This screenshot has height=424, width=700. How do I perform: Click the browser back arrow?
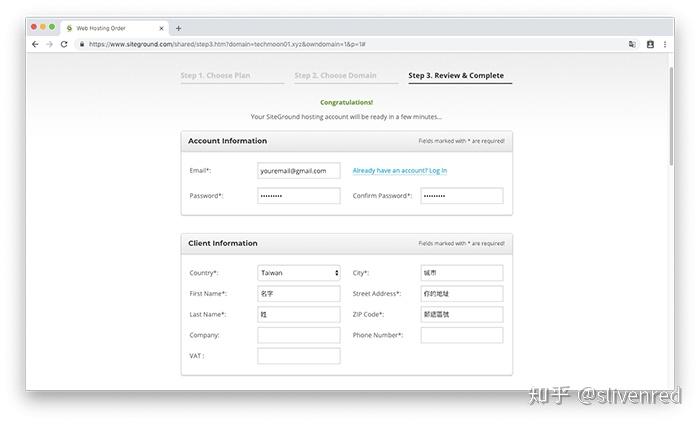tap(35, 44)
